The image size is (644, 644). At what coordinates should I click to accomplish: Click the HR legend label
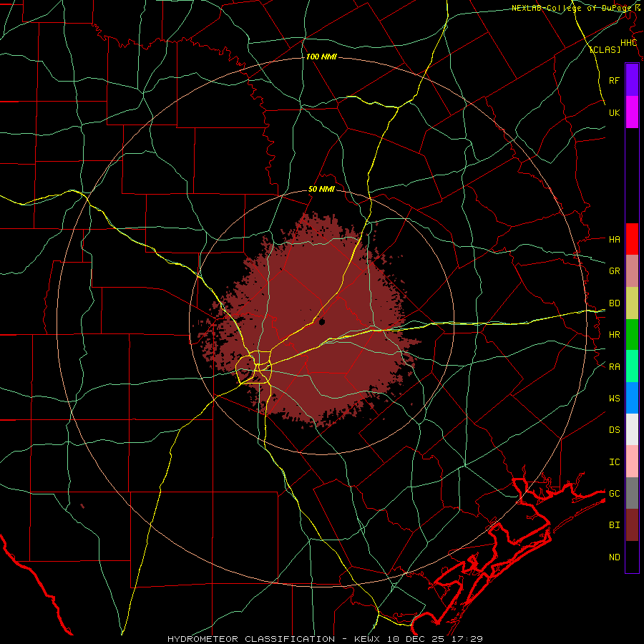click(614, 335)
